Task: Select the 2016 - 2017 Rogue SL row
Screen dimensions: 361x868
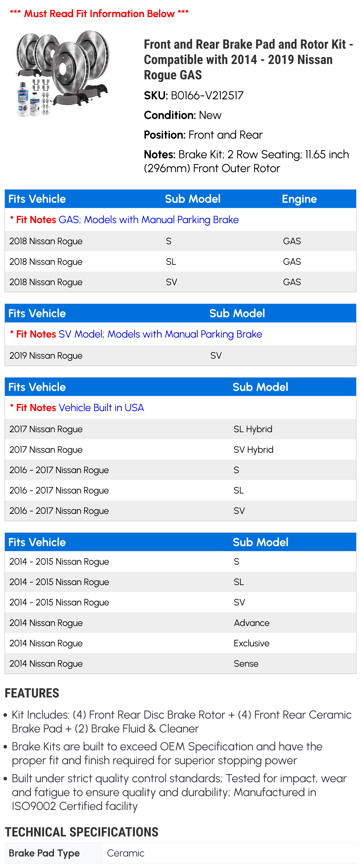Action: point(180,490)
